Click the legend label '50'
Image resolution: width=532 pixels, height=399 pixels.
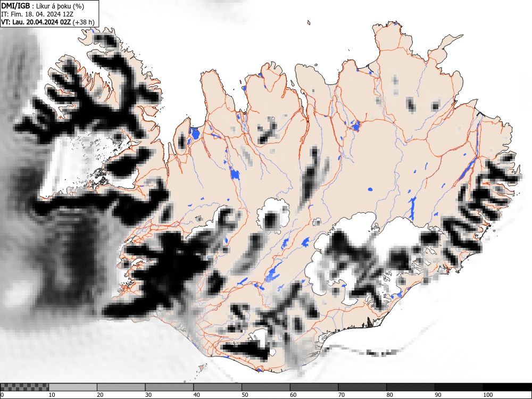point(245,395)
